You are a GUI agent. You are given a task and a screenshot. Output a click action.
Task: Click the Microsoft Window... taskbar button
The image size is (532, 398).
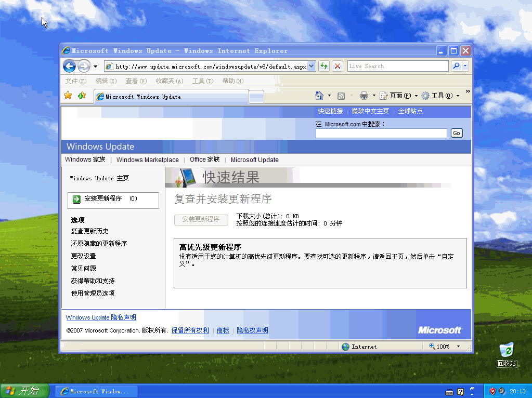click(96, 392)
